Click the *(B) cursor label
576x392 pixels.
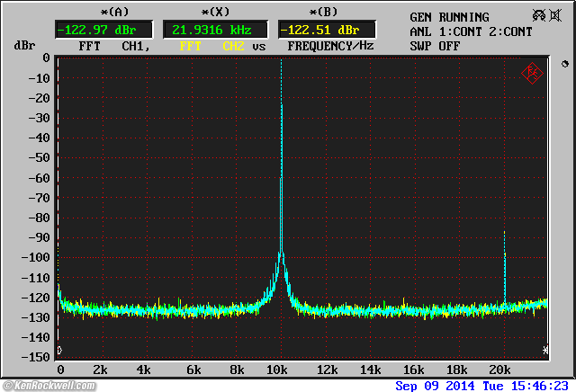[325, 12]
